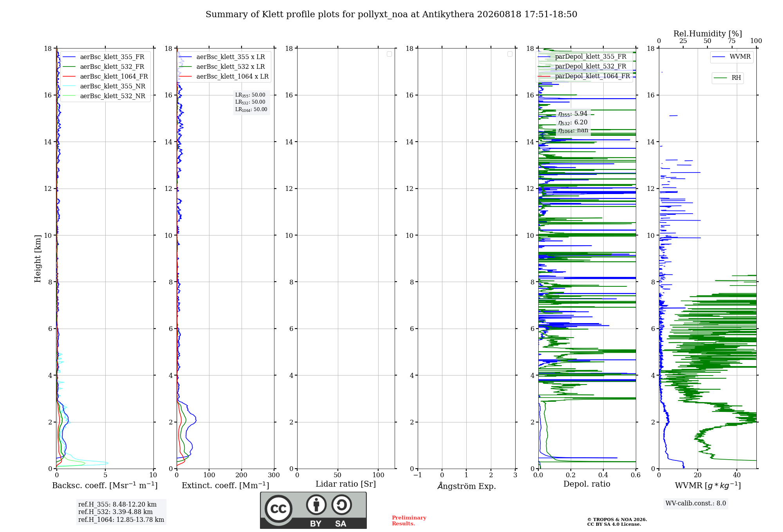Select parDepol_klett_1064_FR legend entry
783x532 pixels.
[585, 76]
